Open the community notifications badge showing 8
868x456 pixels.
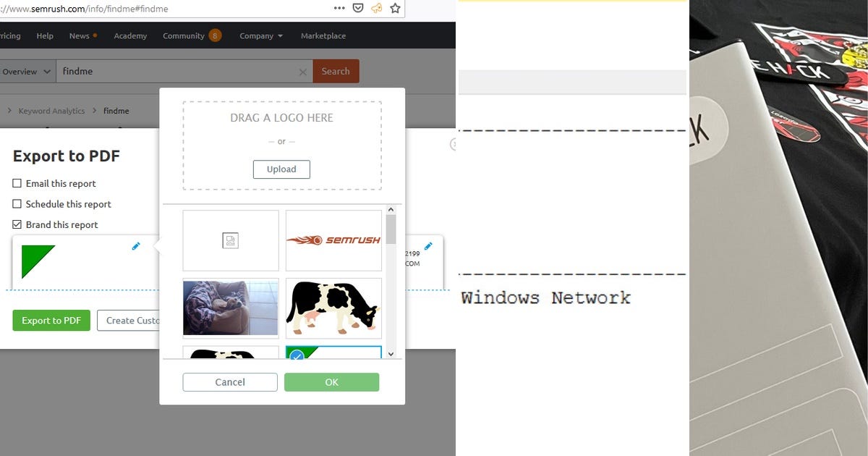pos(215,35)
